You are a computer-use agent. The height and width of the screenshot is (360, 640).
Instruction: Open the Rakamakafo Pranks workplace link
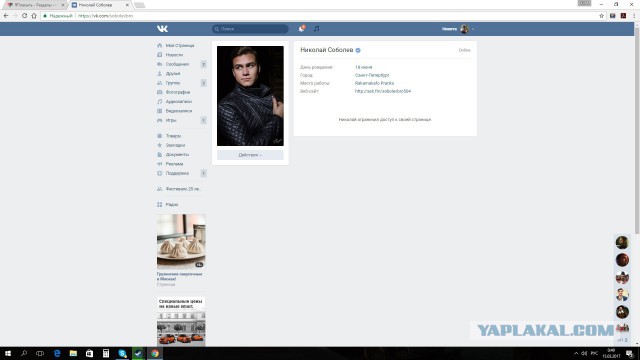pyautogui.click(x=374, y=83)
